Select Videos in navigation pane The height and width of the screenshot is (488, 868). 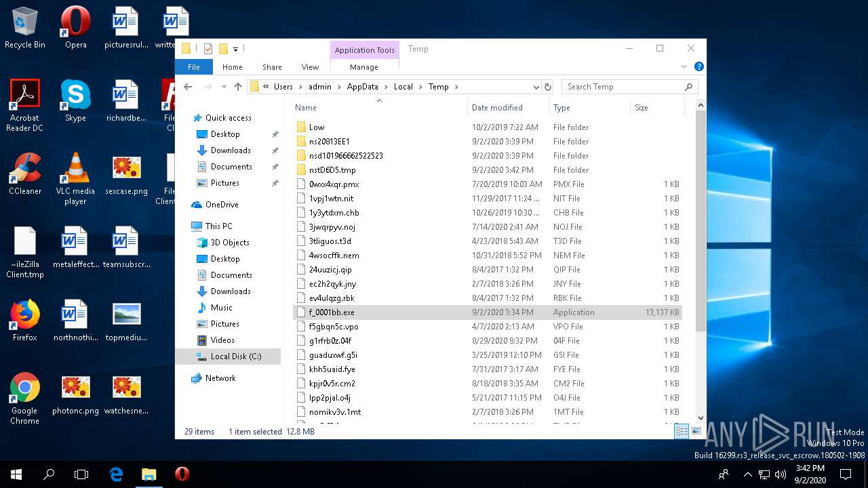(222, 340)
